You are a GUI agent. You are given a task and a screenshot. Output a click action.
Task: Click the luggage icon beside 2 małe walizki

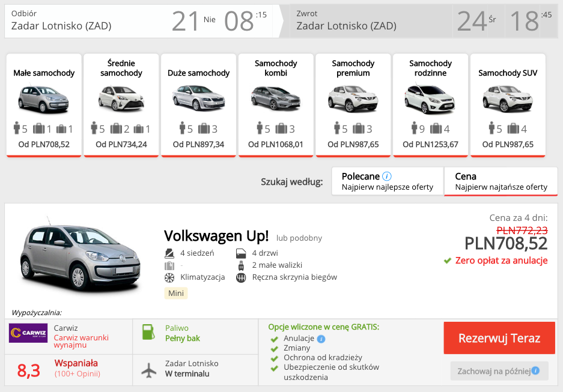(x=241, y=265)
